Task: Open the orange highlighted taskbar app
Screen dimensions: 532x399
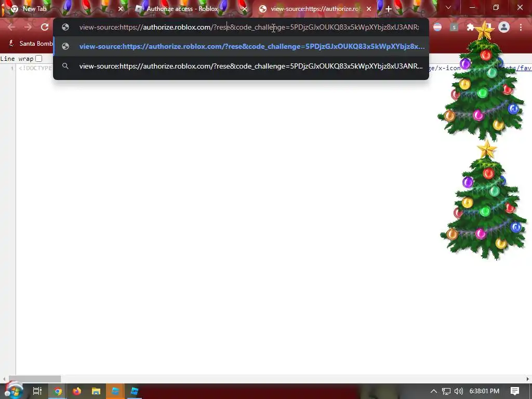Action: tap(115, 391)
